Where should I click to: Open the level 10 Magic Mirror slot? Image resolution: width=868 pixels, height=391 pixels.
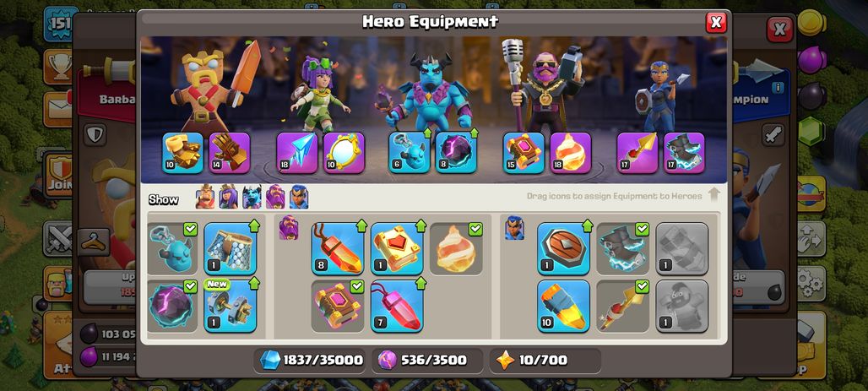344,153
